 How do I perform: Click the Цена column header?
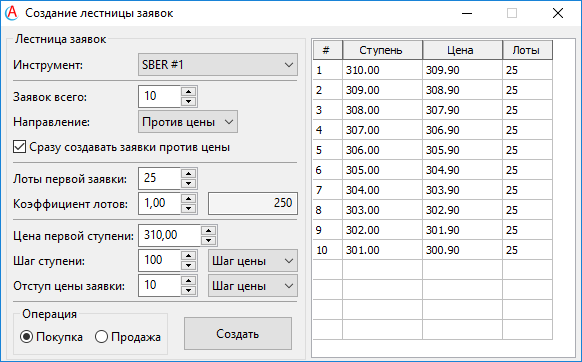tap(462, 50)
